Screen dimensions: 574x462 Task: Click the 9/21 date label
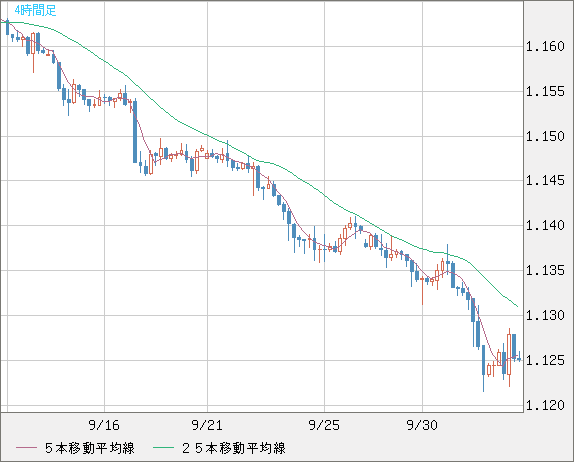[207, 425]
